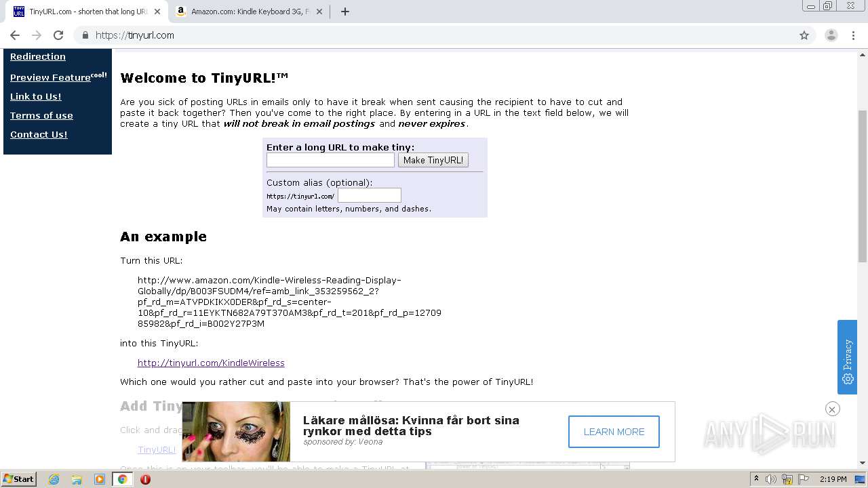Open the Chrome three-dot menu

pyautogui.click(x=853, y=35)
